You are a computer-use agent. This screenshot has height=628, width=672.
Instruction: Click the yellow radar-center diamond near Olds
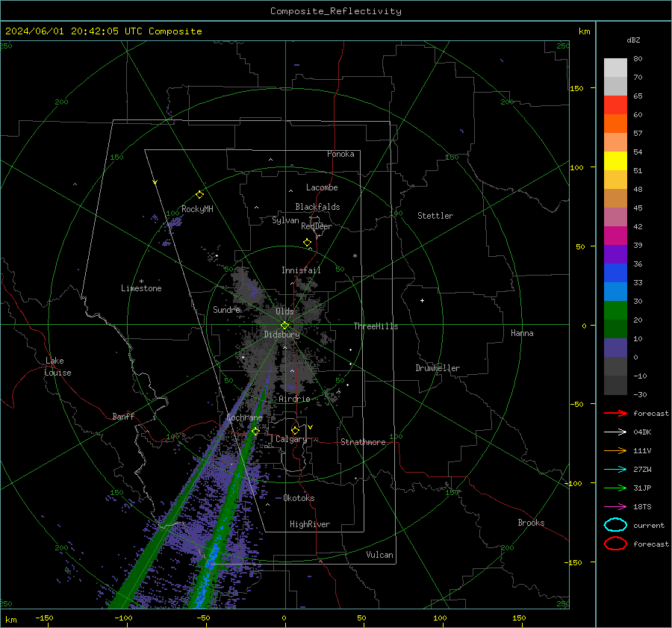tap(284, 326)
